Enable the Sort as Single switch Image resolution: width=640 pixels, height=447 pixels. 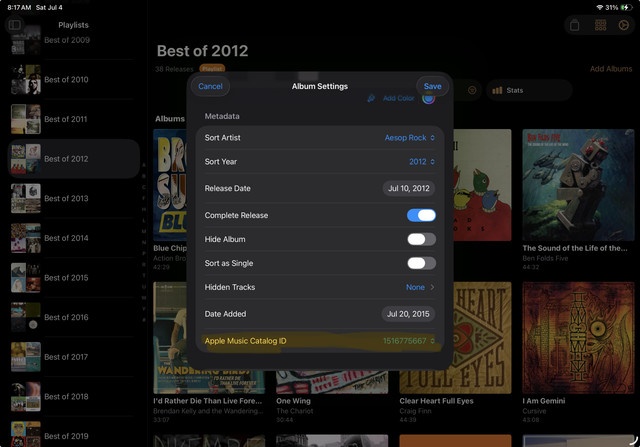(x=421, y=263)
